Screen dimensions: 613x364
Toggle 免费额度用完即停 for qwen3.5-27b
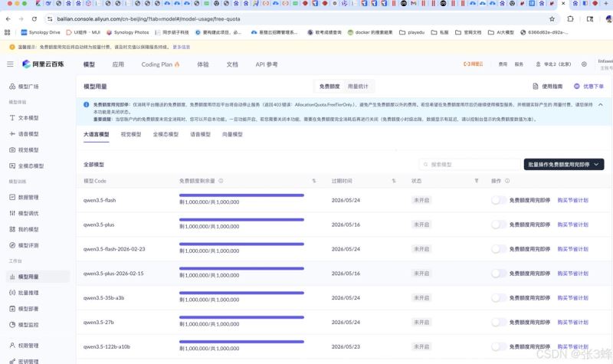[499, 322]
